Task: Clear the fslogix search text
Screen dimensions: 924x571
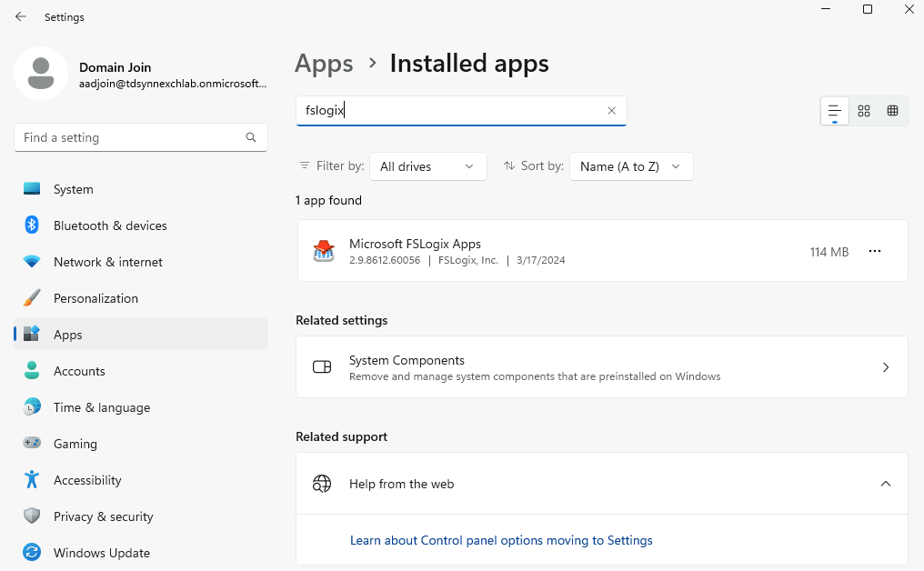Action: 612,110
